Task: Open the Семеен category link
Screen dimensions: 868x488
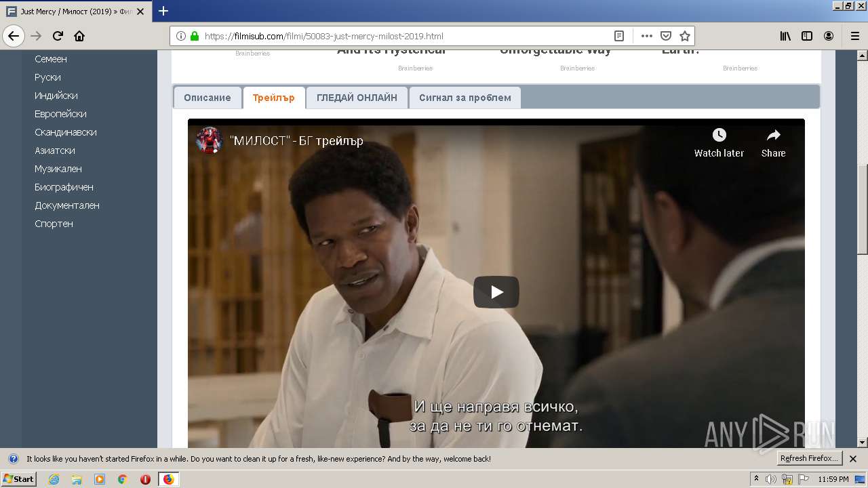Action: tap(51, 59)
